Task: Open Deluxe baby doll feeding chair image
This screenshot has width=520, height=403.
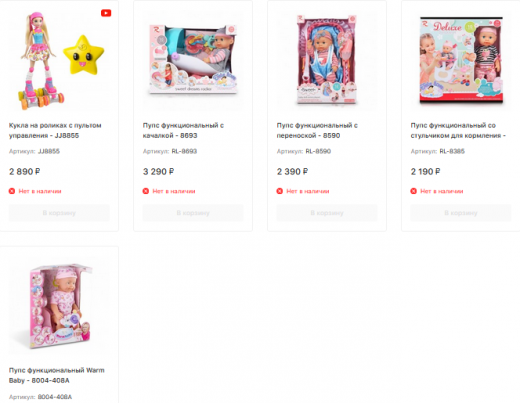Action: click(461, 60)
